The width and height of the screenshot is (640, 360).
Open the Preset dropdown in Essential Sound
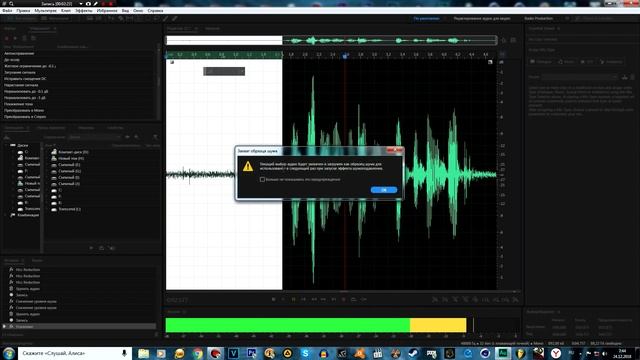tap(580, 77)
